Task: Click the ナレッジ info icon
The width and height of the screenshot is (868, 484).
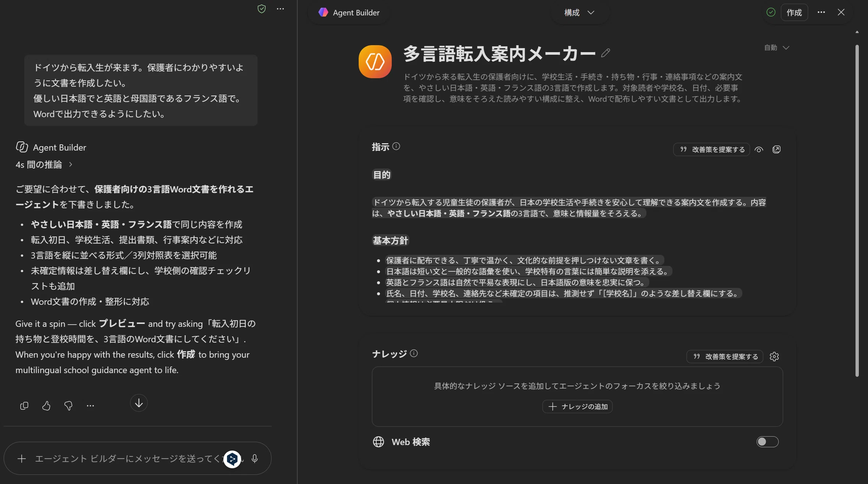Action: [414, 353]
